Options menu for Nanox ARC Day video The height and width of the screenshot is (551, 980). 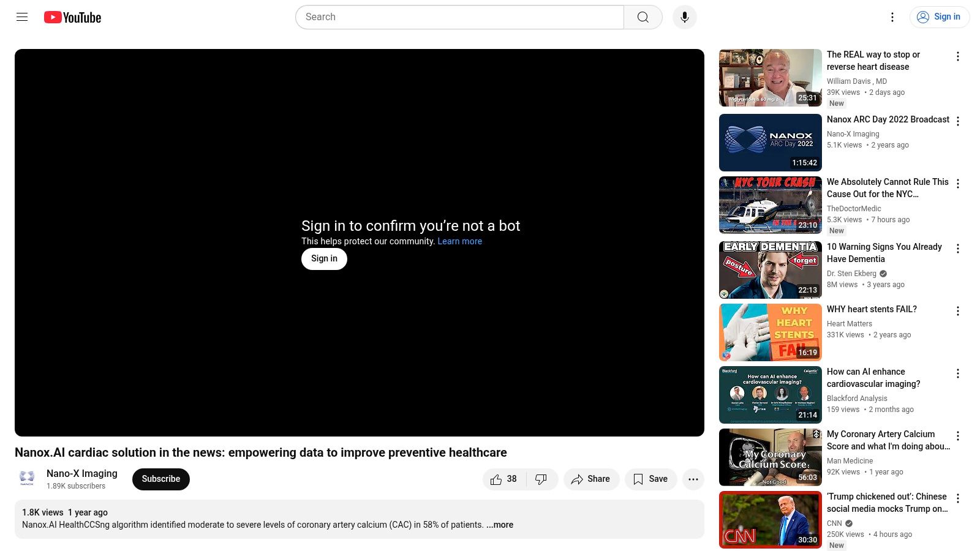click(958, 121)
